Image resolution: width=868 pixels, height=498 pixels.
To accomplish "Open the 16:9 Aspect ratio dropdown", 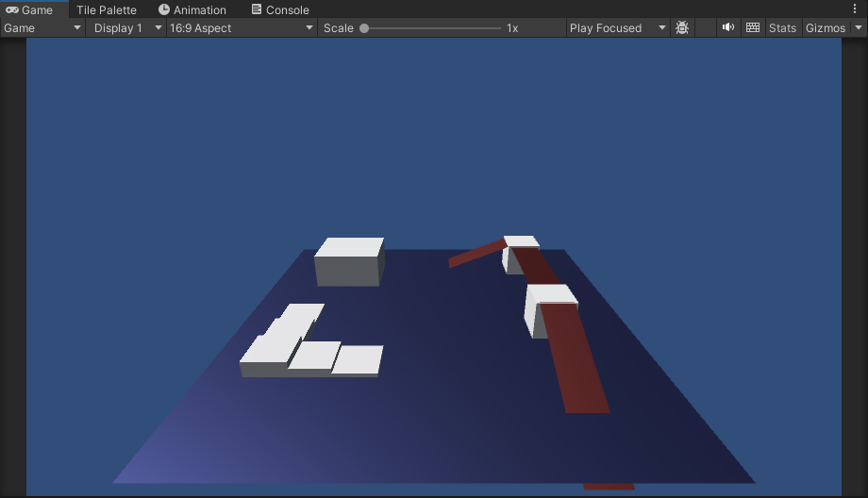I will click(x=242, y=27).
